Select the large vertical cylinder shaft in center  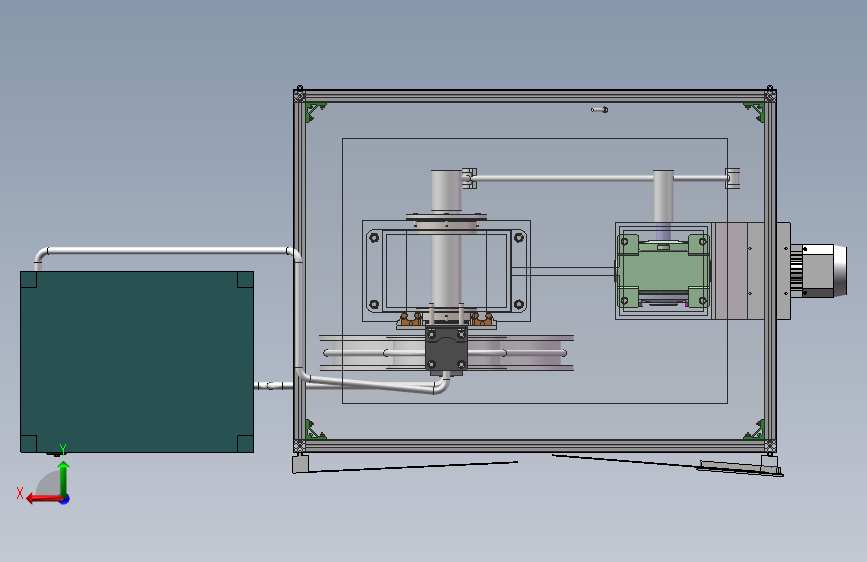pos(446,243)
